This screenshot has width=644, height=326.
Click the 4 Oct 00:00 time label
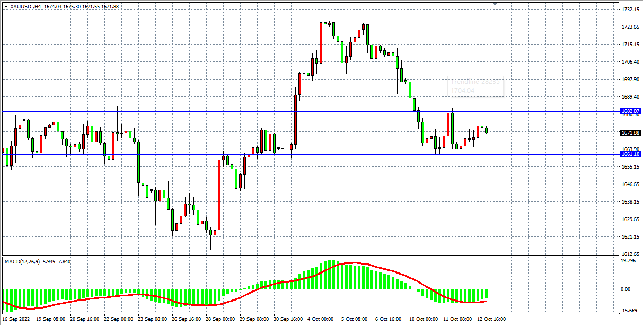tap(321, 320)
